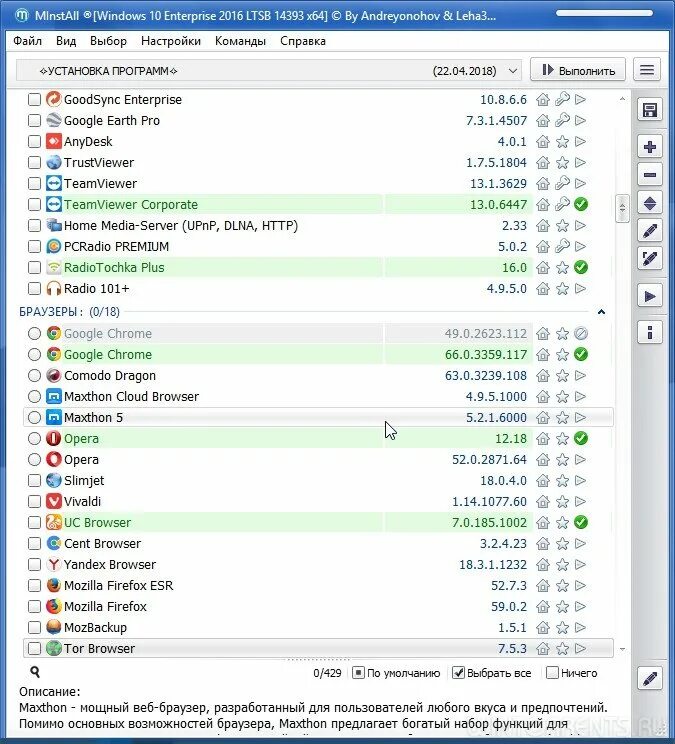
Task: Click the play arrow for TrustViewer
Action: tap(580, 162)
